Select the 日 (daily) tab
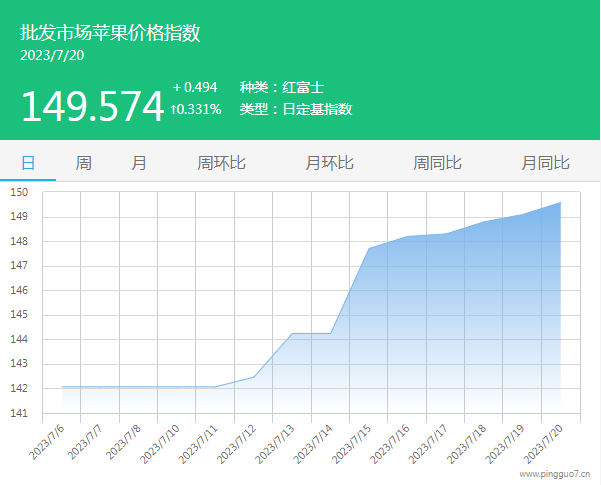Screen dimensions: 601x485 (28, 163)
